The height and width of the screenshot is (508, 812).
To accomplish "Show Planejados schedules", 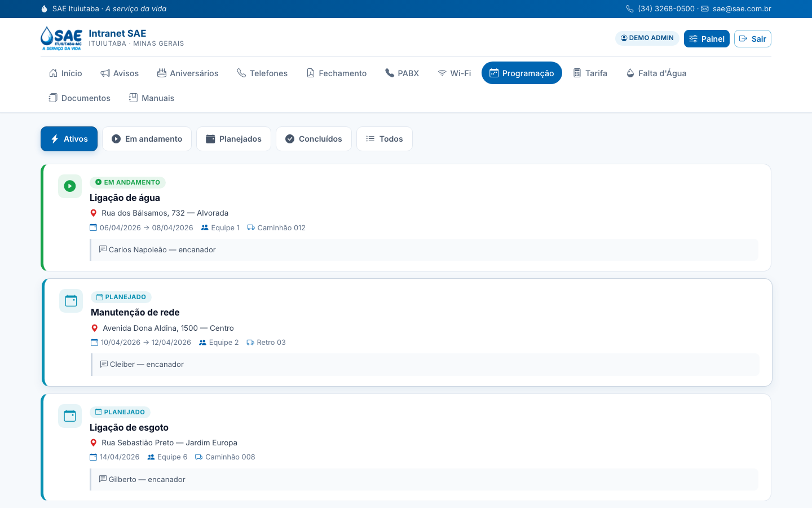I will [233, 139].
